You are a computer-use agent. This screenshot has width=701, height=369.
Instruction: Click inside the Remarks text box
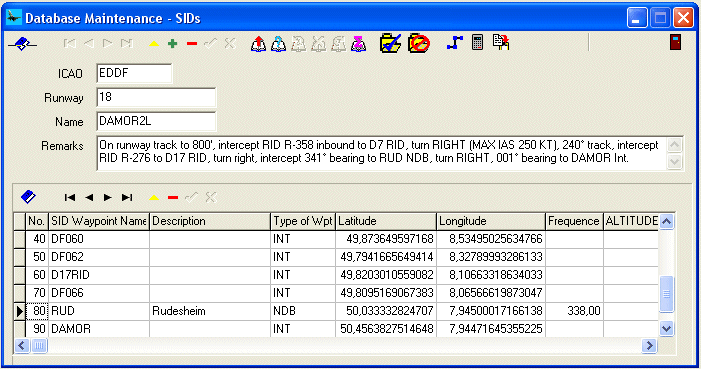point(381,153)
